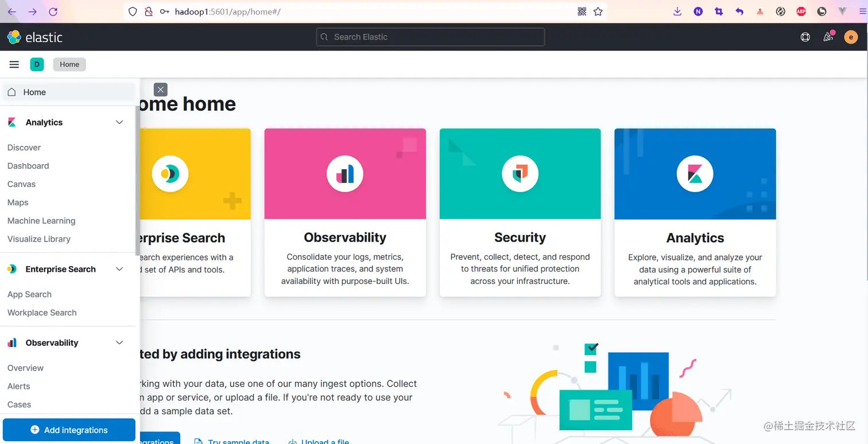868x444 pixels.
Task: Collapse the Observability section chevron
Action: tap(119, 342)
